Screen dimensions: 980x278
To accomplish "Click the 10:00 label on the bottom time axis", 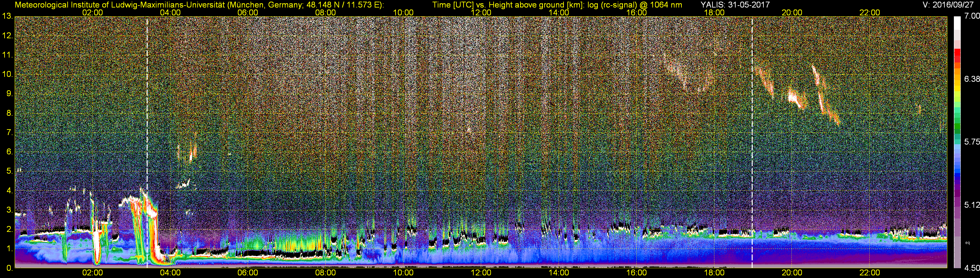I will [403, 273].
